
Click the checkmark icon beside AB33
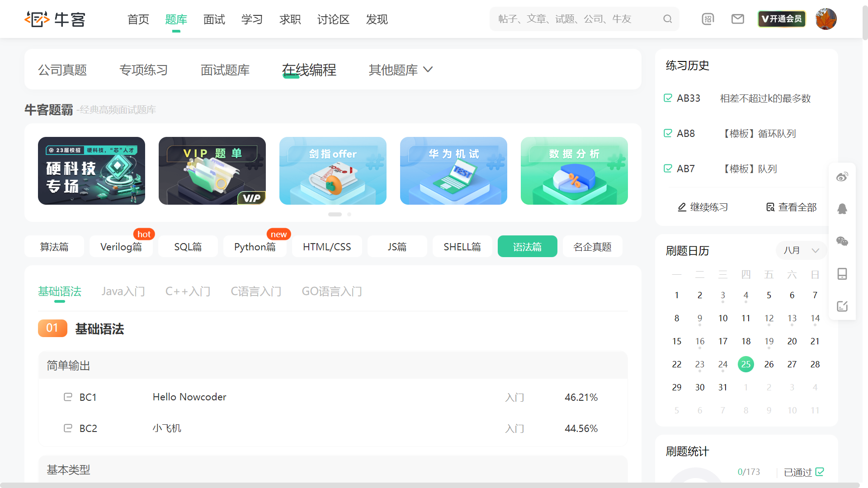coord(668,98)
